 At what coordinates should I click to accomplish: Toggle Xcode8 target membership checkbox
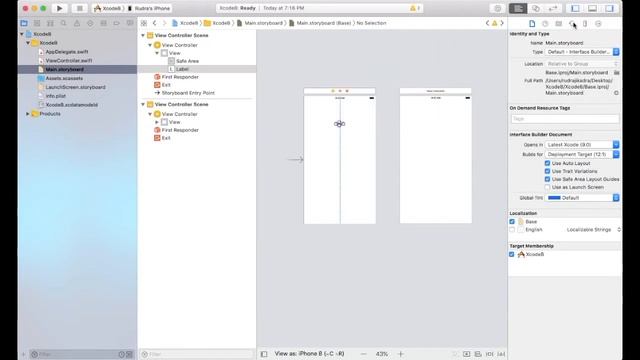point(512,254)
